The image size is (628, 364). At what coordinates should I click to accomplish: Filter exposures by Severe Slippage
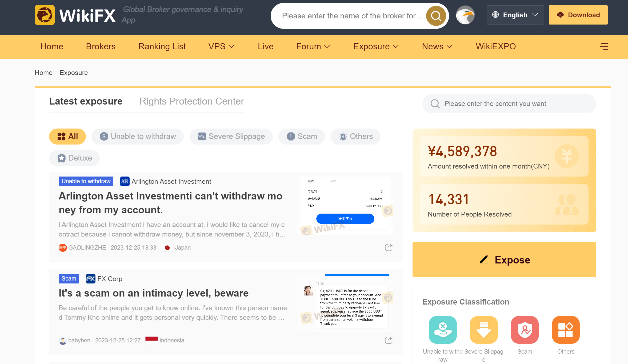[231, 137]
